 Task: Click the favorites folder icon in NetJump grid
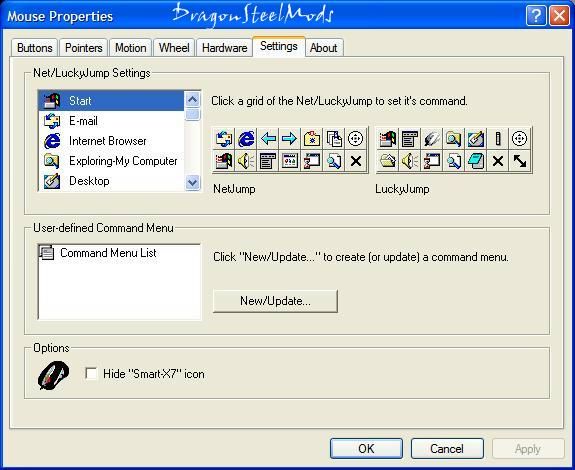pyautogui.click(x=312, y=139)
